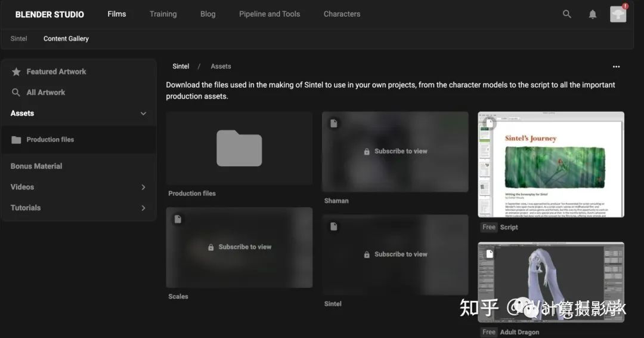Click the lock icon on the Sintel card
Image resolution: width=644 pixels, height=338 pixels.
click(x=367, y=254)
